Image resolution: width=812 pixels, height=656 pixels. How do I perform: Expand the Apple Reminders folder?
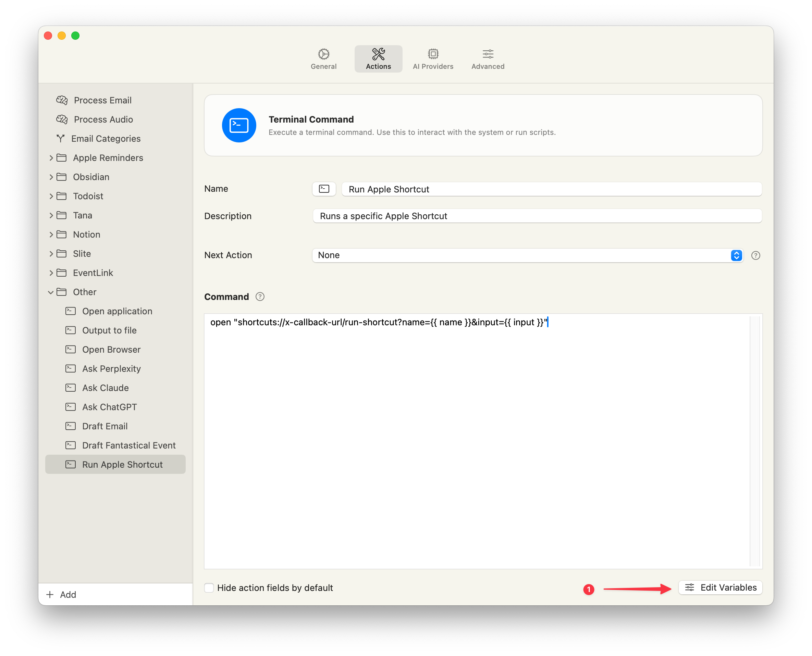tap(51, 158)
